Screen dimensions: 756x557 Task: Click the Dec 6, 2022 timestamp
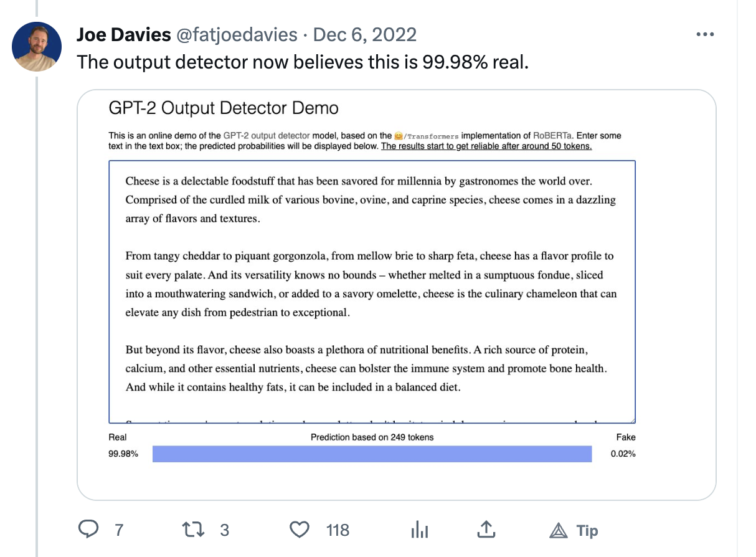(364, 35)
